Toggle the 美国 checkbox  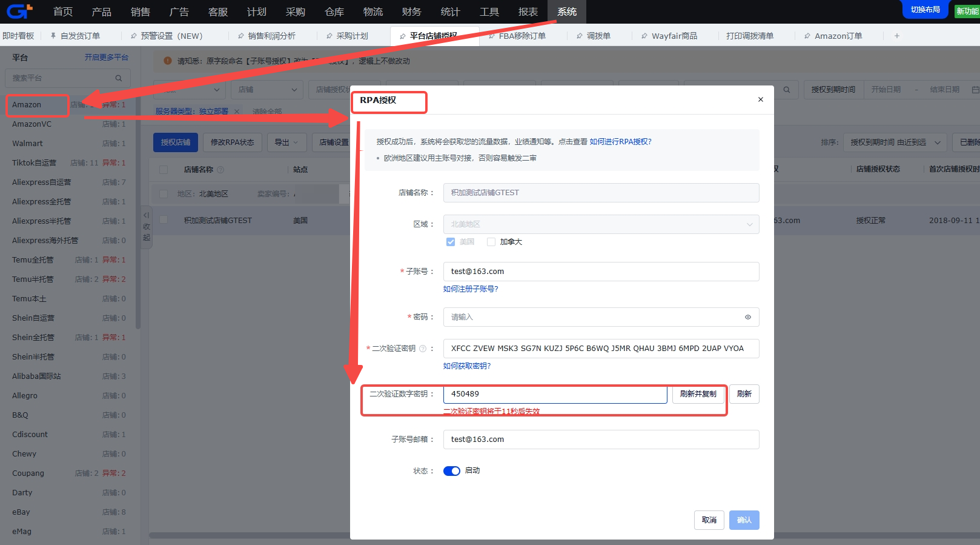451,242
